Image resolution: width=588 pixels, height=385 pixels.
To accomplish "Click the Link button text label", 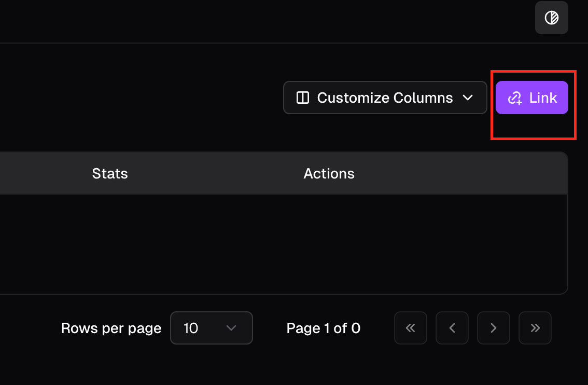I will (543, 98).
